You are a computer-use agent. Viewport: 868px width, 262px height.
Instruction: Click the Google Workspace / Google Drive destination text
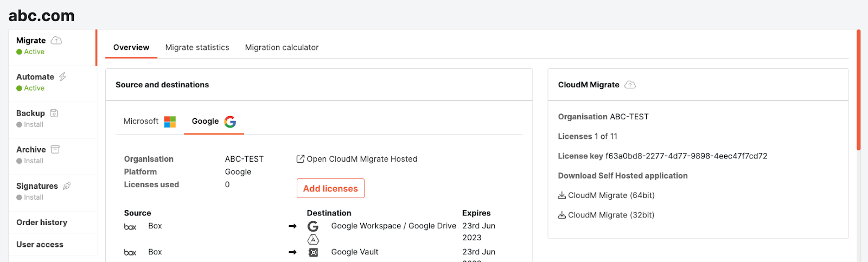(394, 226)
